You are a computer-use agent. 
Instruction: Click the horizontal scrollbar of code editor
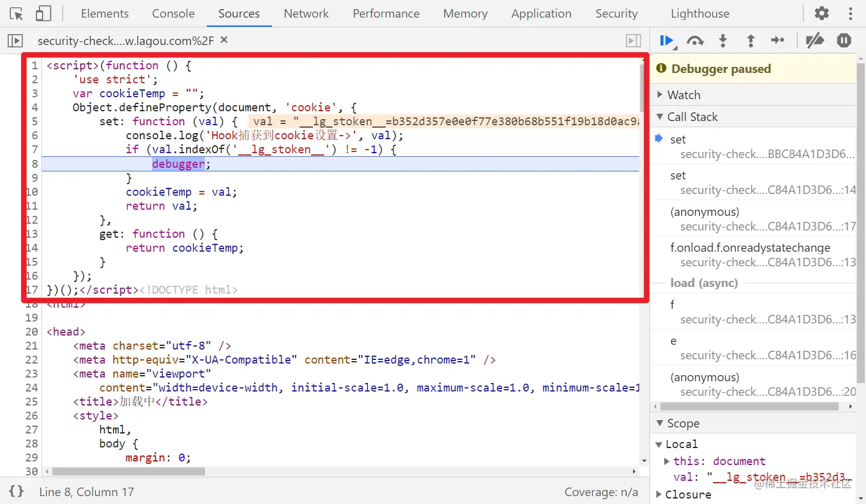pos(128,471)
